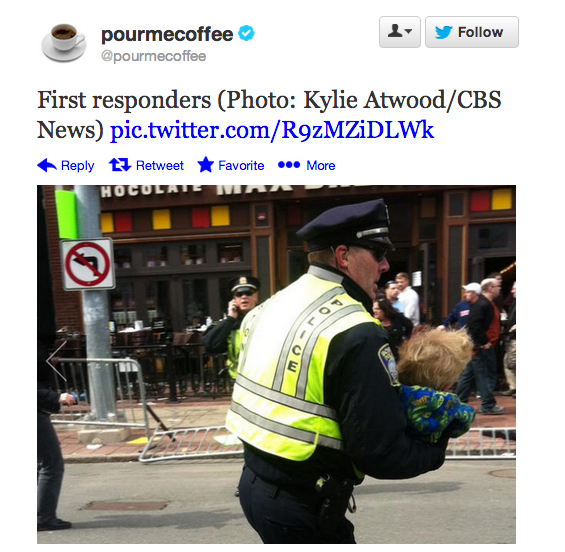
Task: Expand the user actions dropdown caret
Action: 408,31
